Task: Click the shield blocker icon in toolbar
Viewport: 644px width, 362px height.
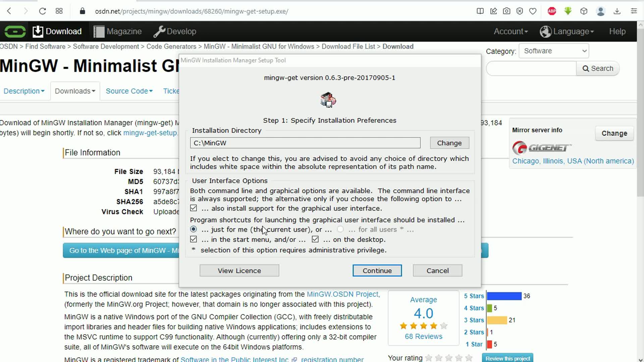Action: pyautogui.click(x=520, y=11)
